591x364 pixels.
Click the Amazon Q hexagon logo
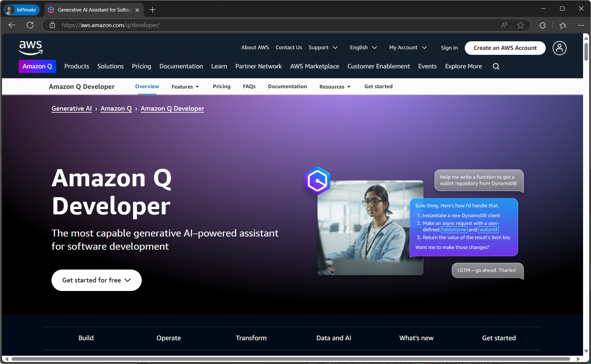[317, 181]
